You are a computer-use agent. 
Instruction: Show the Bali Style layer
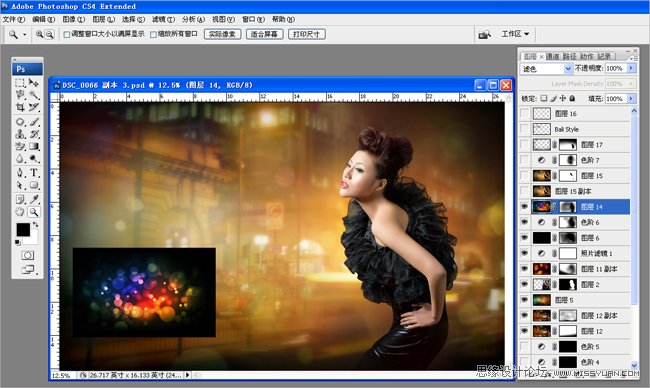524,129
